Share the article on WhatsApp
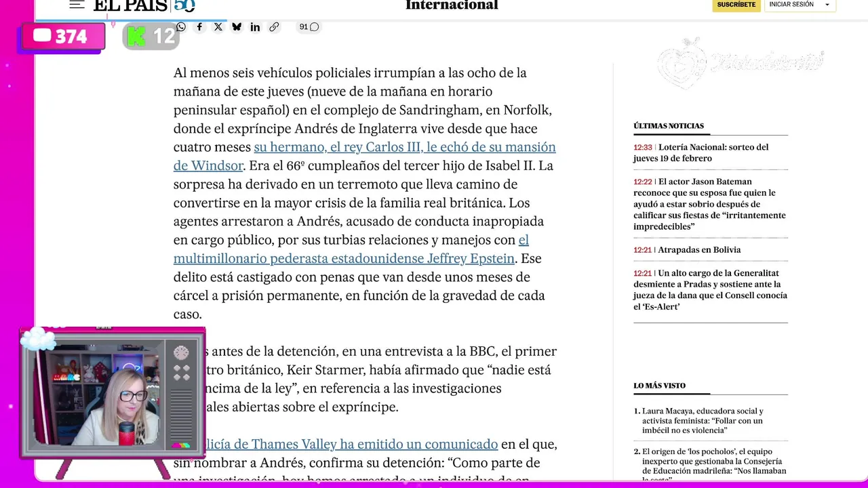 (x=181, y=27)
